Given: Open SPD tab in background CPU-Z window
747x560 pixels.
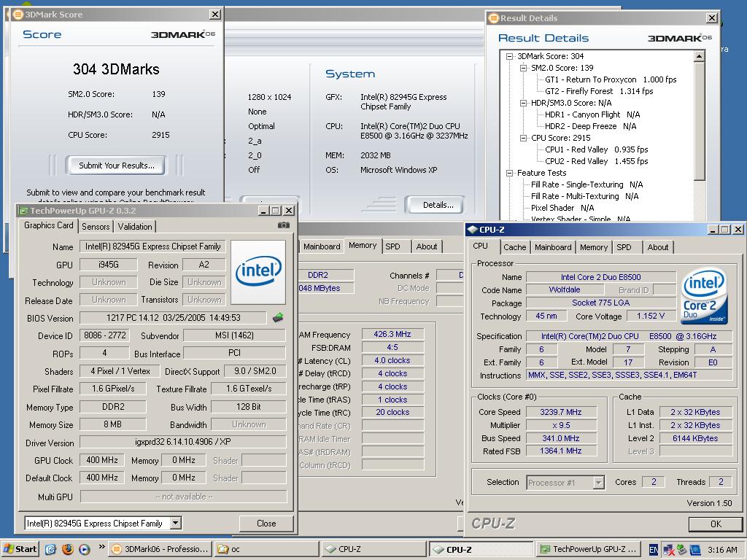Looking at the screenshot, I should (x=393, y=246).
